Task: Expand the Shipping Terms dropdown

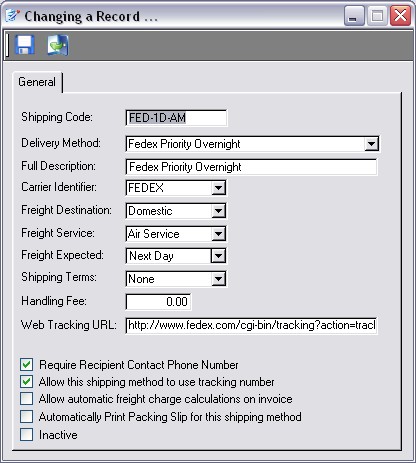Action: (218, 279)
